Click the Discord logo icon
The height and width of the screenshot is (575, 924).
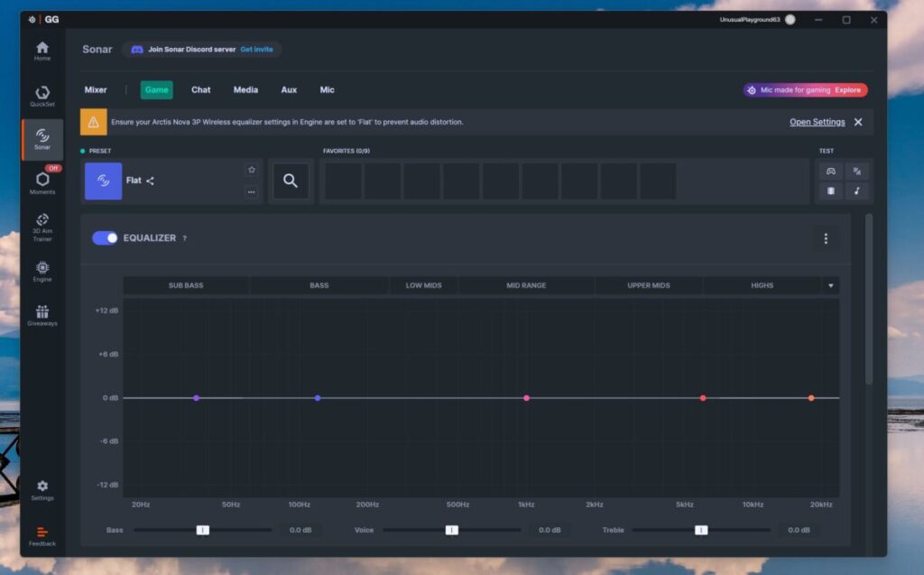(137, 50)
